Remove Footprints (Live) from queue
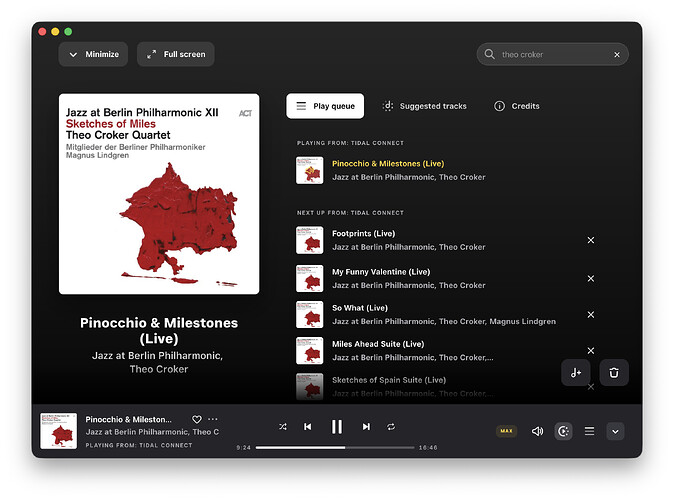Screen dimensions: 674x499 (x=591, y=240)
